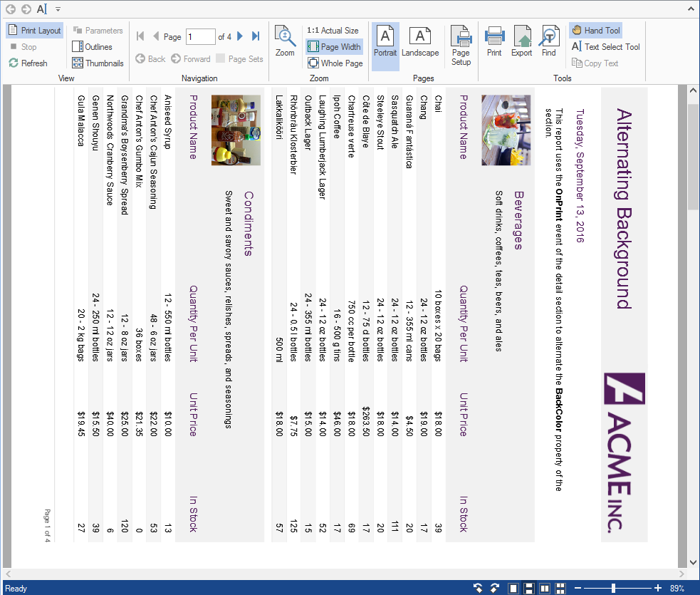
Task: Toggle Print Layout view
Action: pyautogui.click(x=35, y=31)
